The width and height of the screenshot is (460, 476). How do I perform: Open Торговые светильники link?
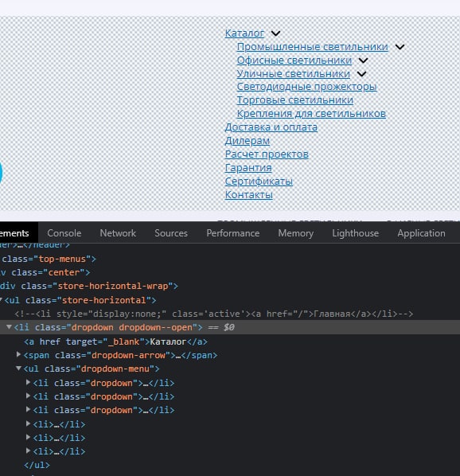pos(294,99)
